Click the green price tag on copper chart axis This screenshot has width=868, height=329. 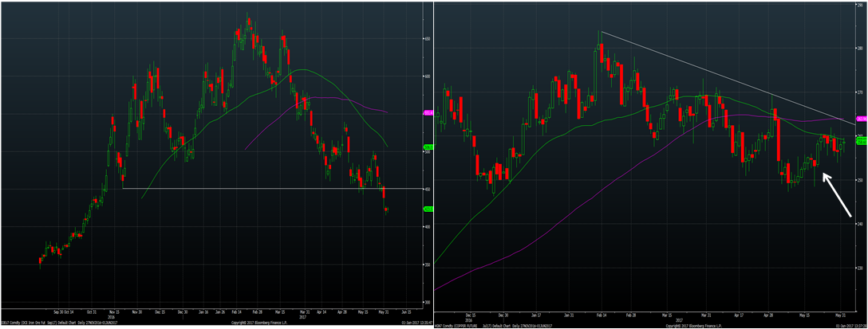coord(862,139)
